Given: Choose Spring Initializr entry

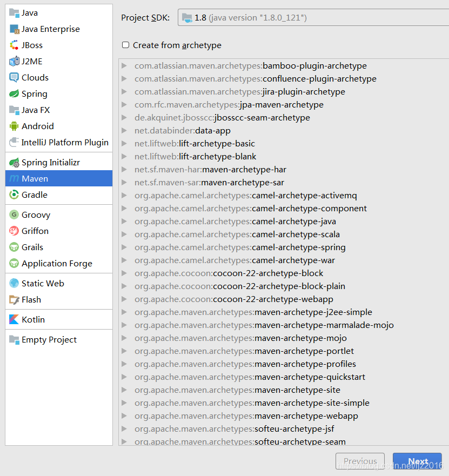Looking at the screenshot, I should tap(59, 163).
